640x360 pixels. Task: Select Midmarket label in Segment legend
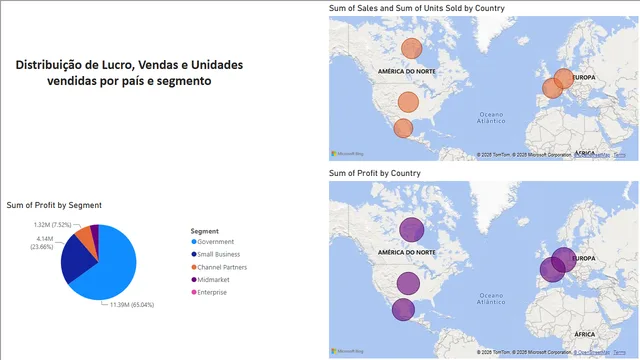point(213,280)
